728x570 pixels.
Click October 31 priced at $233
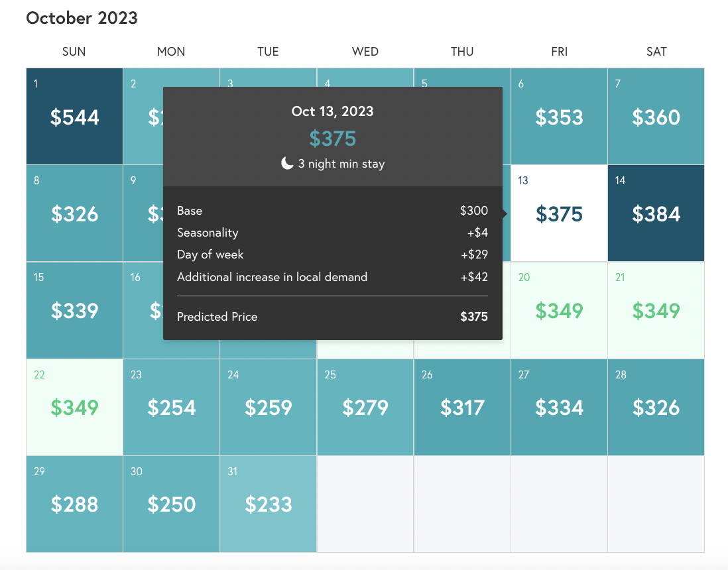coord(268,504)
